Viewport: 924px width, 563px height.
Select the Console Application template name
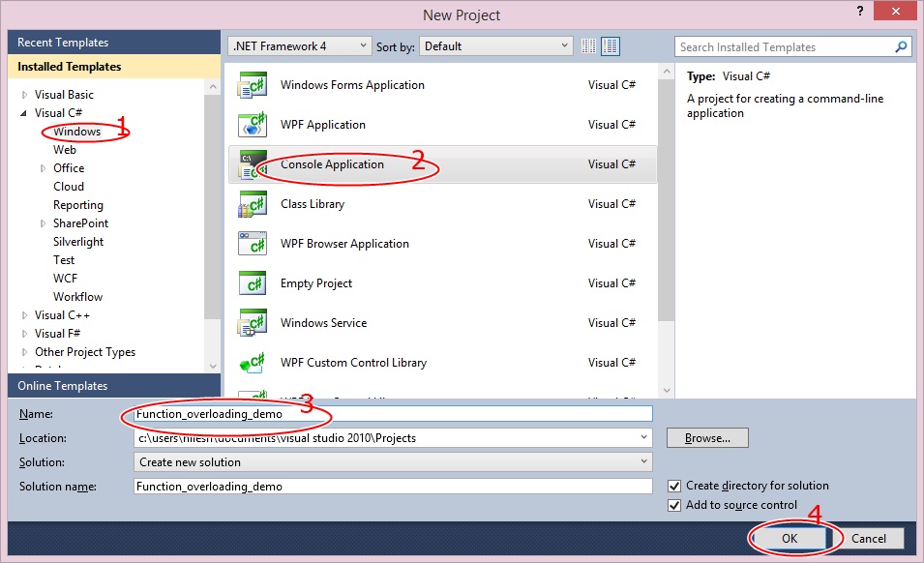click(x=333, y=164)
